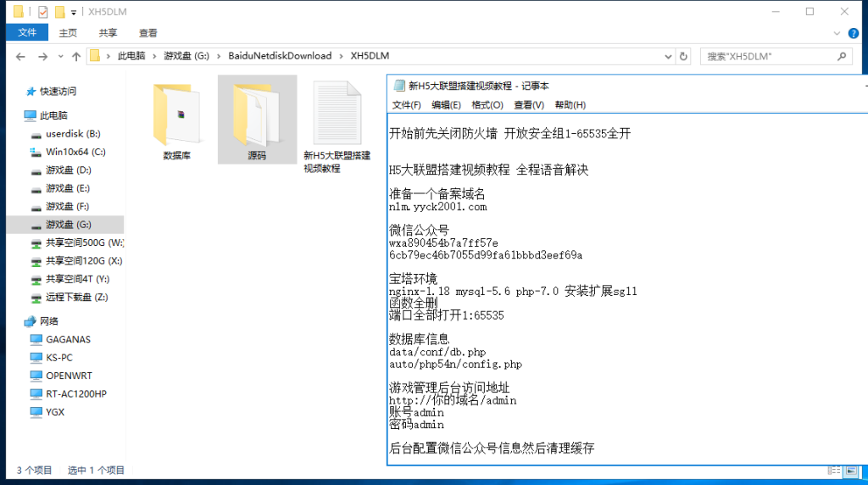Expand the chevron after 此电脑 breadcrumb
868x485 pixels.
coord(154,56)
